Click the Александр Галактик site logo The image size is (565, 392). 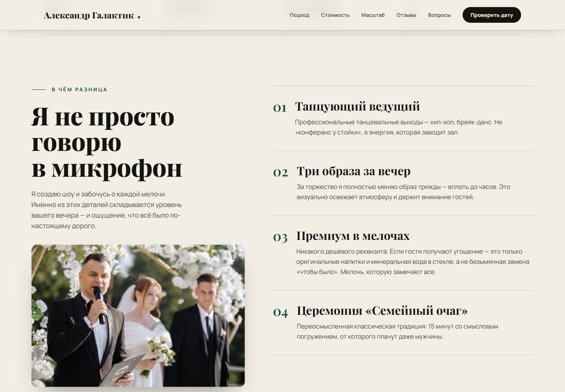point(92,16)
